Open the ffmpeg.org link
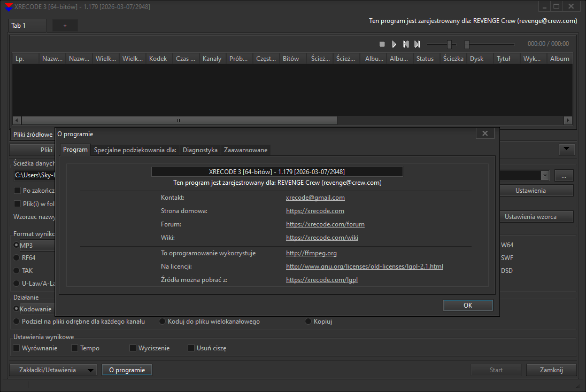586x392 pixels. 311,253
